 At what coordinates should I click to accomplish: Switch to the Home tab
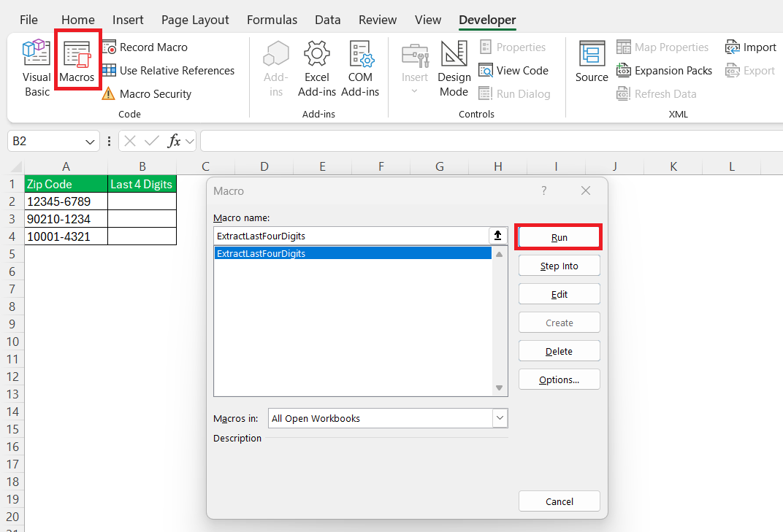coord(78,20)
